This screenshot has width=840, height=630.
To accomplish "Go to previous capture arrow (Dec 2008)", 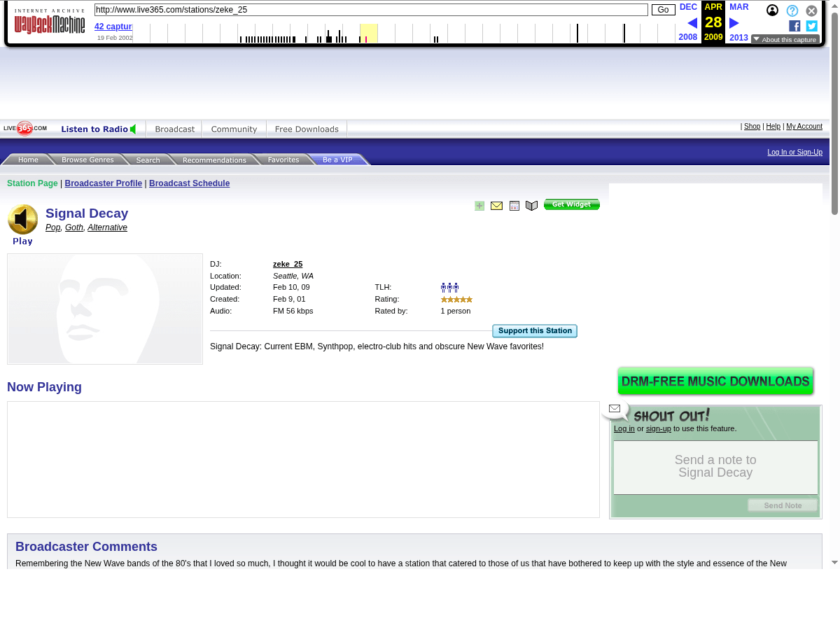I will pyautogui.click(x=692, y=23).
